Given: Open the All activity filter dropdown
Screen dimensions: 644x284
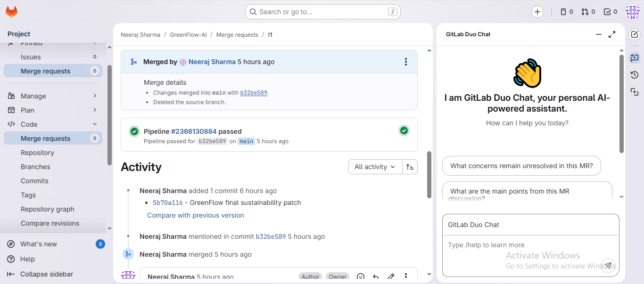Looking at the screenshot, I should (375, 167).
